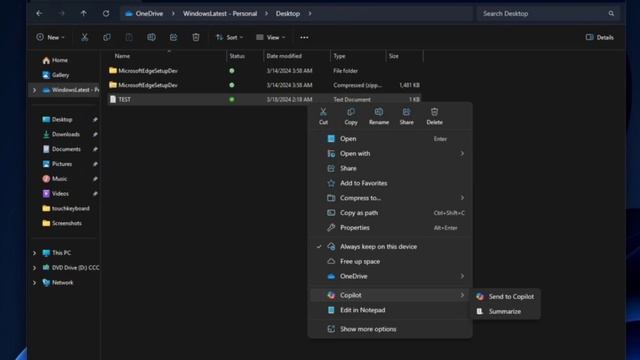The height and width of the screenshot is (360, 640).
Task: Open the View dropdown
Action: 270,37
